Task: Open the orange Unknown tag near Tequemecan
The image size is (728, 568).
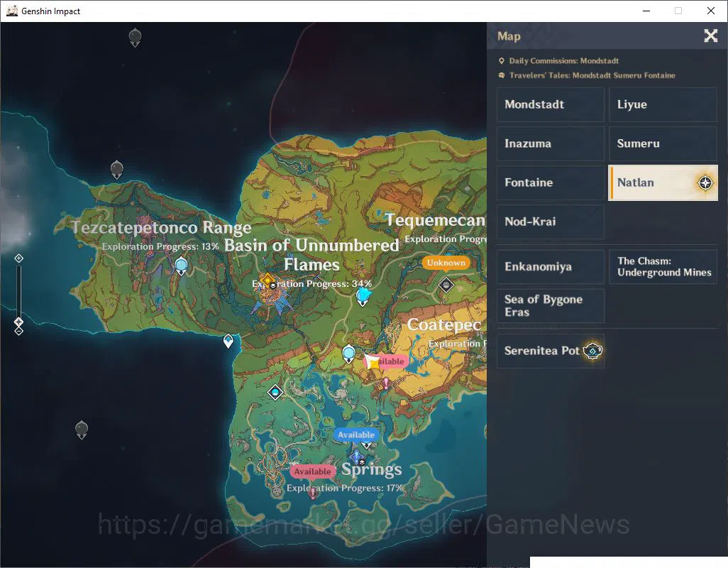Action: coord(446,263)
